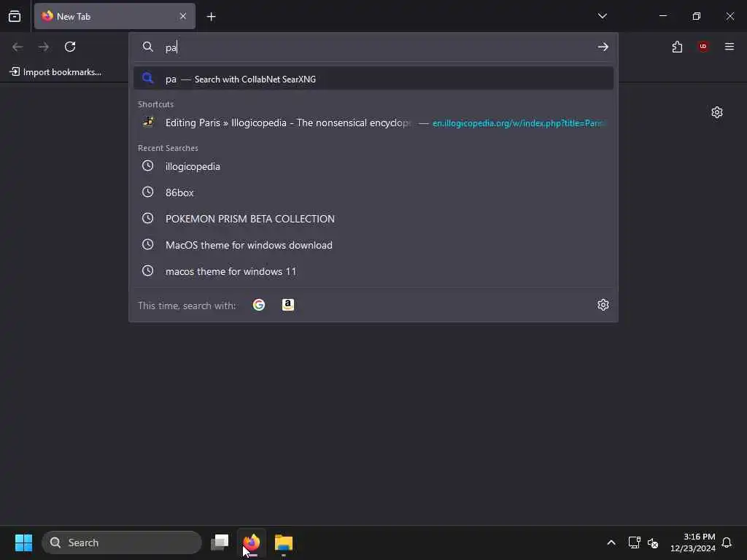The width and height of the screenshot is (747, 560).
Task: Open the Extensions puzzle icon
Action: (677, 47)
